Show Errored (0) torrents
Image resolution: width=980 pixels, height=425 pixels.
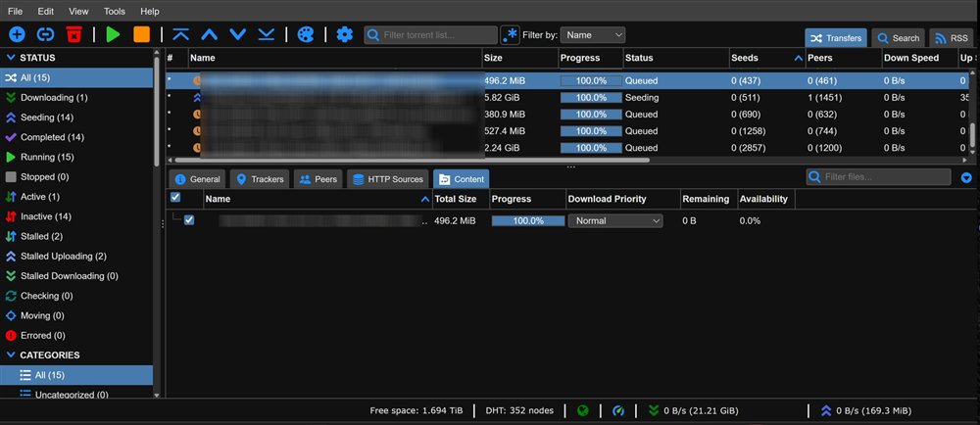(42, 336)
